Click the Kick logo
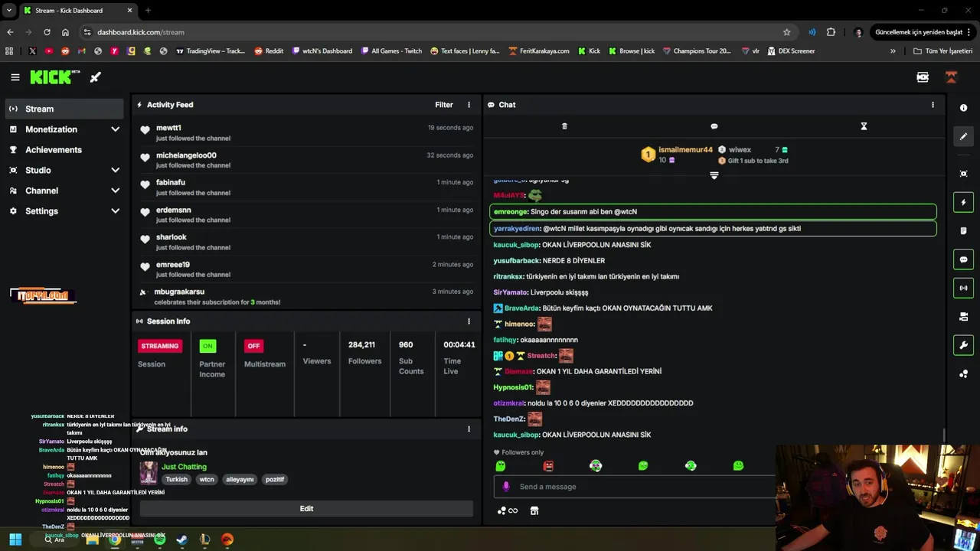Screen dimensions: 980x551 pos(54,77)
